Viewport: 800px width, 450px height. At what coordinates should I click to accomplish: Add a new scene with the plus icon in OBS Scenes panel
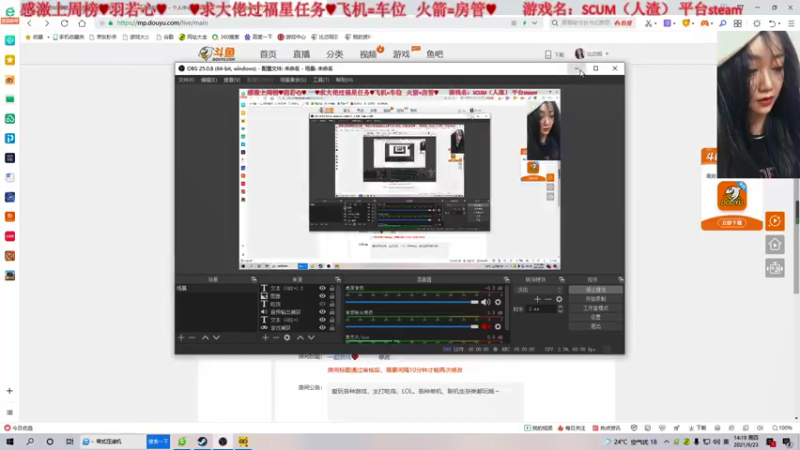click(x=181, y=338)
